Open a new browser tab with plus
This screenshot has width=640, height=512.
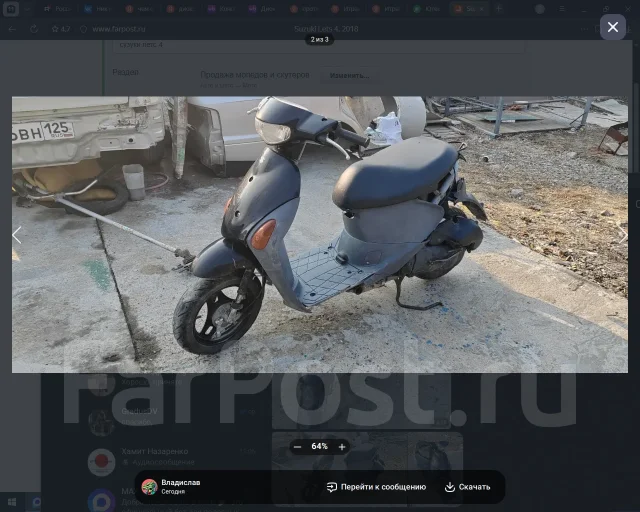click(498, 9)
